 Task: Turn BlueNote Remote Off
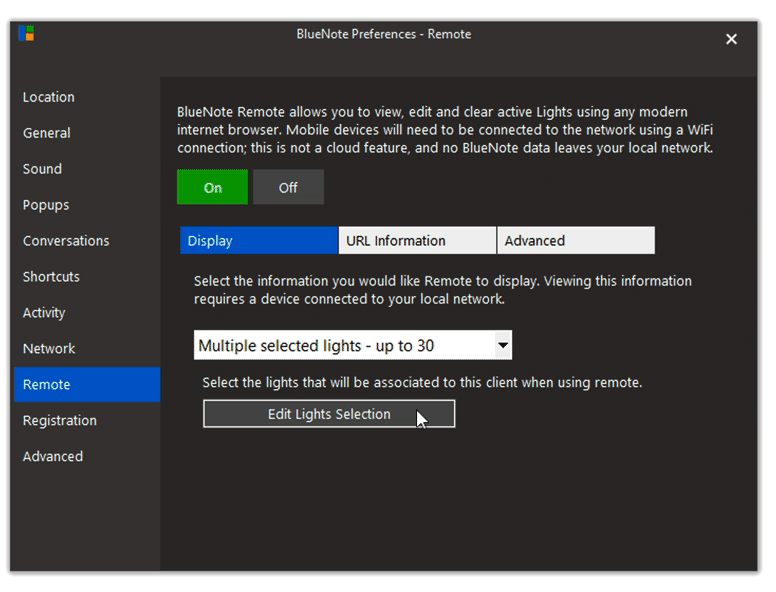[x=288, y=187]
